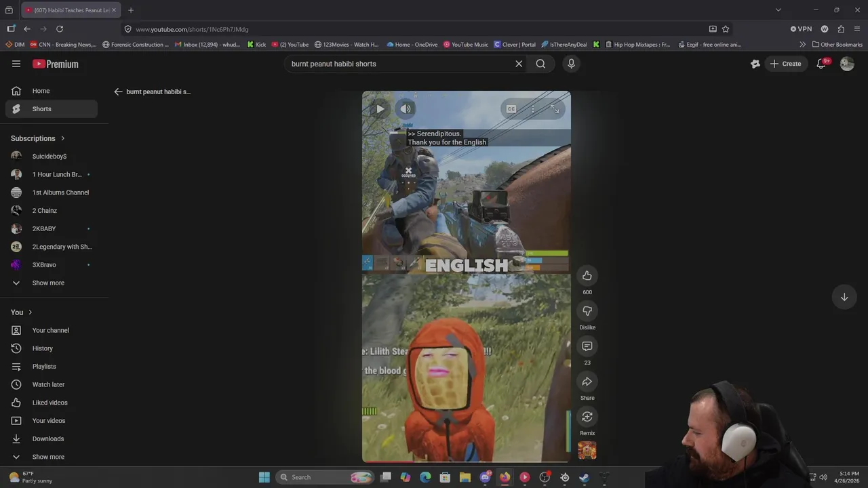Open Liked videos
868x488 pixels.
[x=52, y=403]
